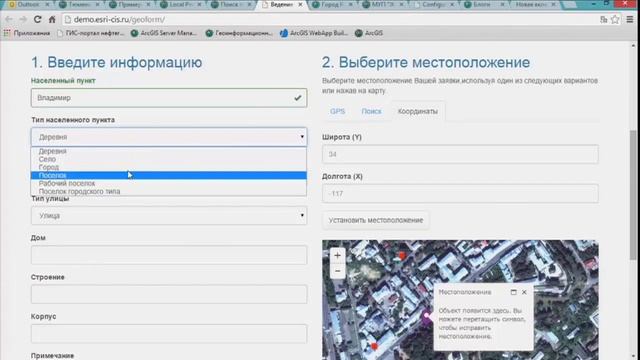Select Поселок городского типа option
Screen dimensions: 640x360
(x=169, y=191)
